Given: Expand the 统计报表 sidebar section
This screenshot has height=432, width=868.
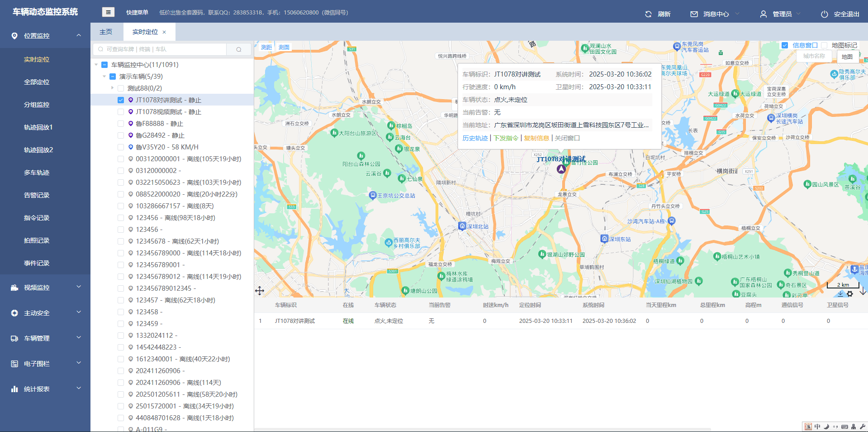Looking at the screenshot, I should (x=79, y=389).
